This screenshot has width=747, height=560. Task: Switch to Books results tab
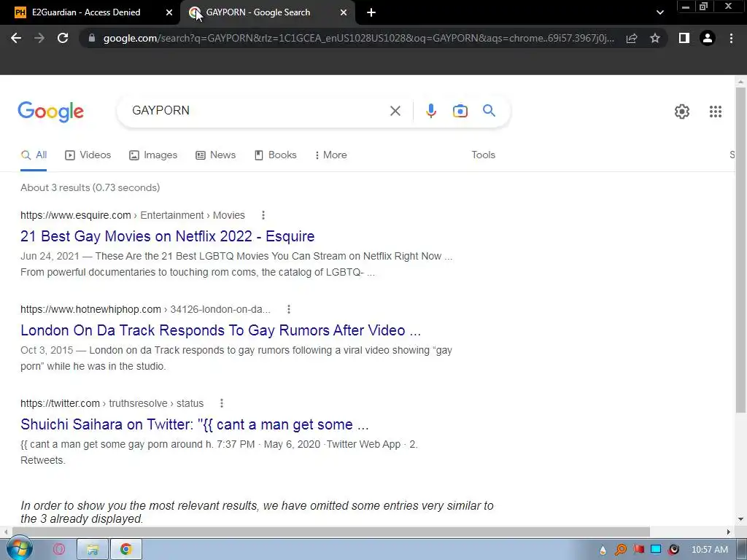(275, 155)
